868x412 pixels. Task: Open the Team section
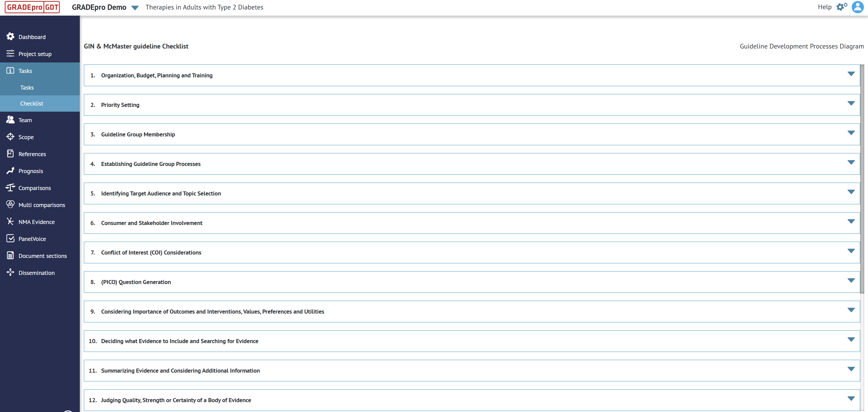25,120
